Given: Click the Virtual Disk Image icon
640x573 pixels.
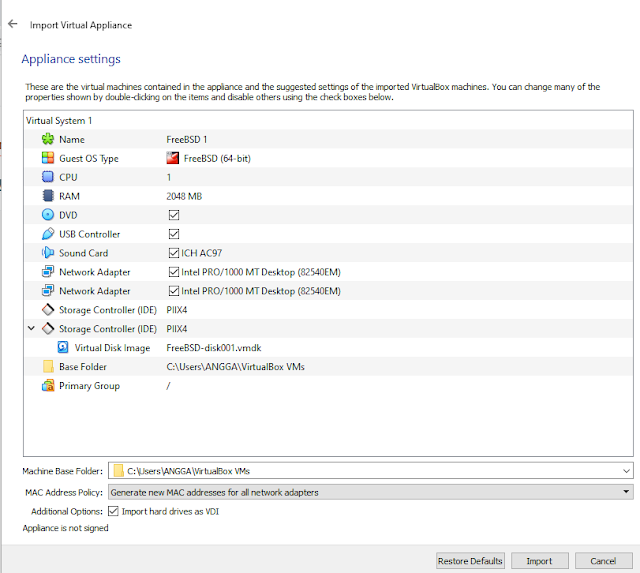Looking at the screenshot, I should point(63,347).
